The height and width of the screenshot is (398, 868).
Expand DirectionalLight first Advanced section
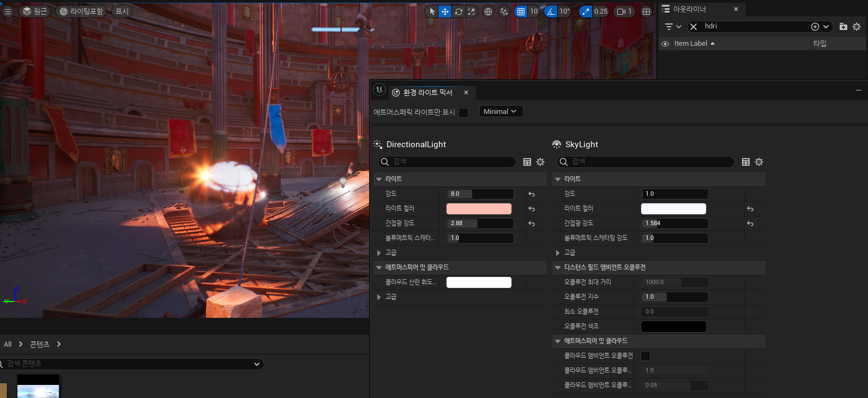pos(379,253)
